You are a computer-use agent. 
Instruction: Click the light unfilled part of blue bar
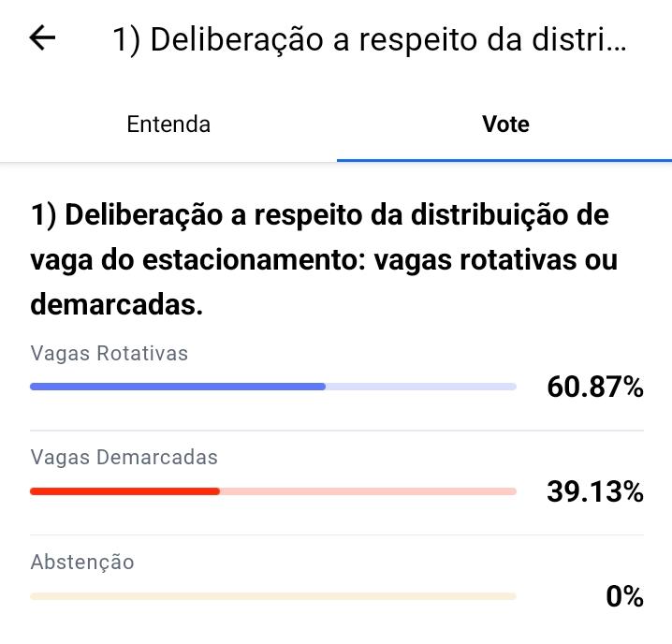coord(421,387)
